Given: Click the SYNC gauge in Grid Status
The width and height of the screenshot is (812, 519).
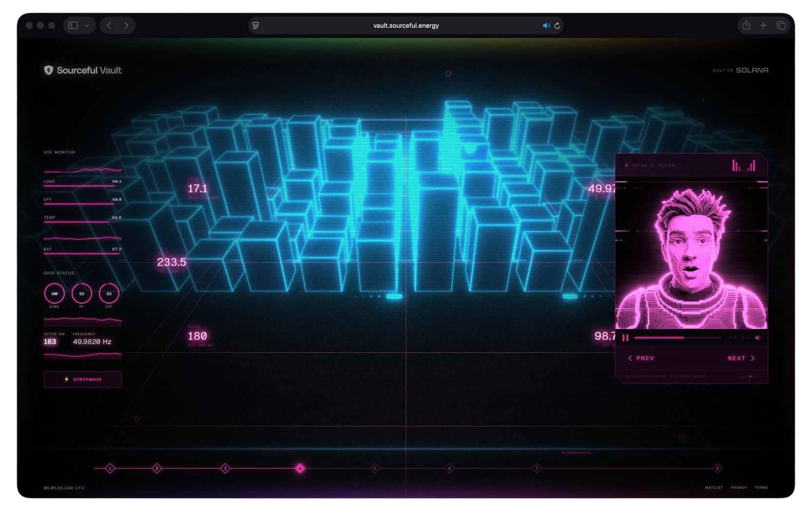Looking at the screenshot, I should [x=55, y=294].
